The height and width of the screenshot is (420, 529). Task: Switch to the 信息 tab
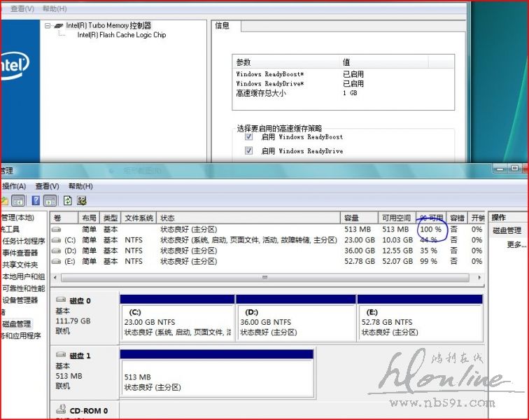pyautogui.click(x=223, y=26)
